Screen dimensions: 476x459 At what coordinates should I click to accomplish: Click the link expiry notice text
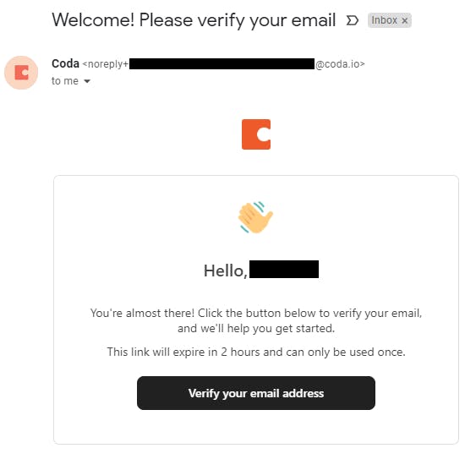pos(256,352)
